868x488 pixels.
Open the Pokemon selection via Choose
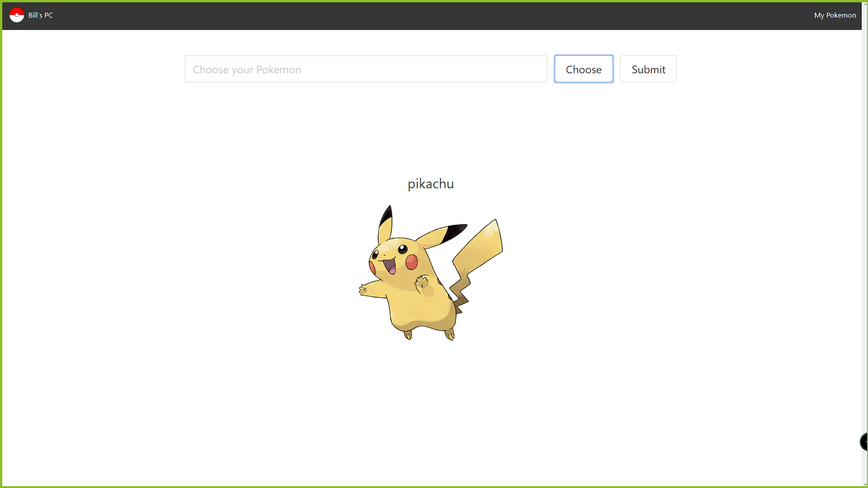pos(583,69)
